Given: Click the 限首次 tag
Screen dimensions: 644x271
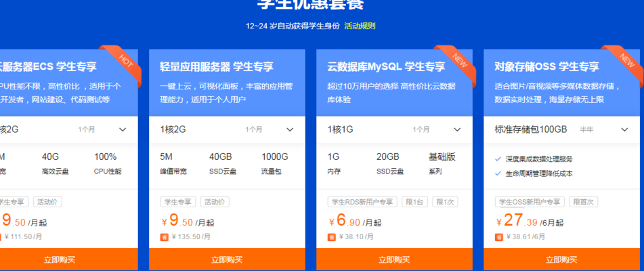Looking at the screenshot, I should tap(583, 202).
